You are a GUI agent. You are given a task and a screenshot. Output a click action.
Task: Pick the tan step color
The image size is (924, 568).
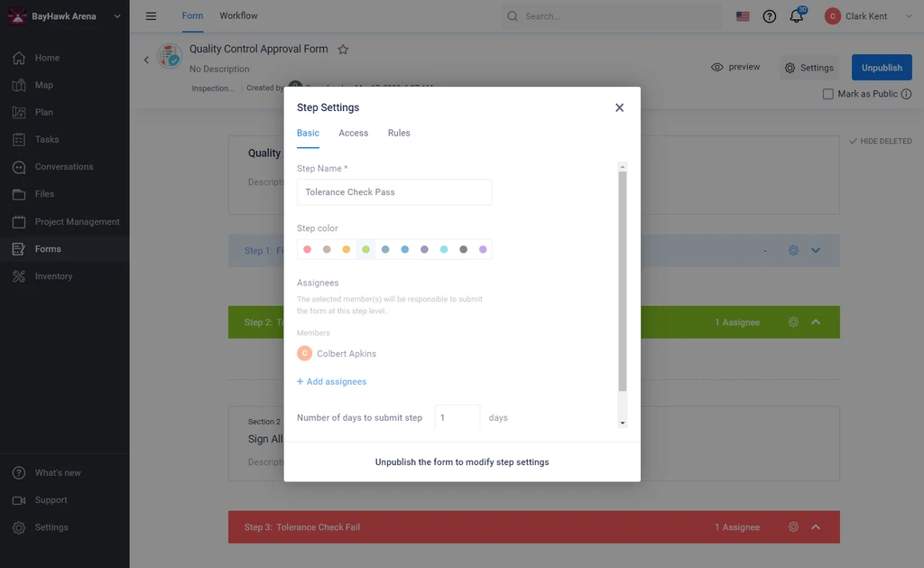click(x=327, y=249)
